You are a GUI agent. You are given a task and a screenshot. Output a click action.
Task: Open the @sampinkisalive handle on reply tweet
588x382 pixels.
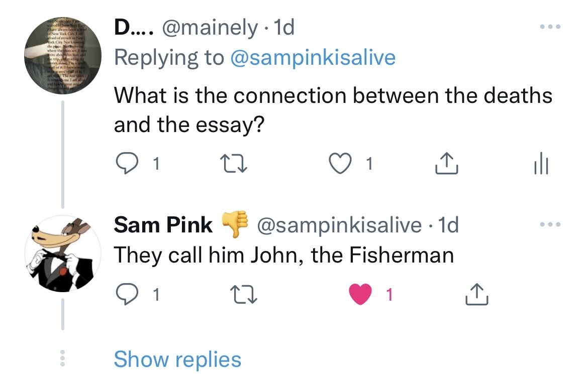coord(339,225)
